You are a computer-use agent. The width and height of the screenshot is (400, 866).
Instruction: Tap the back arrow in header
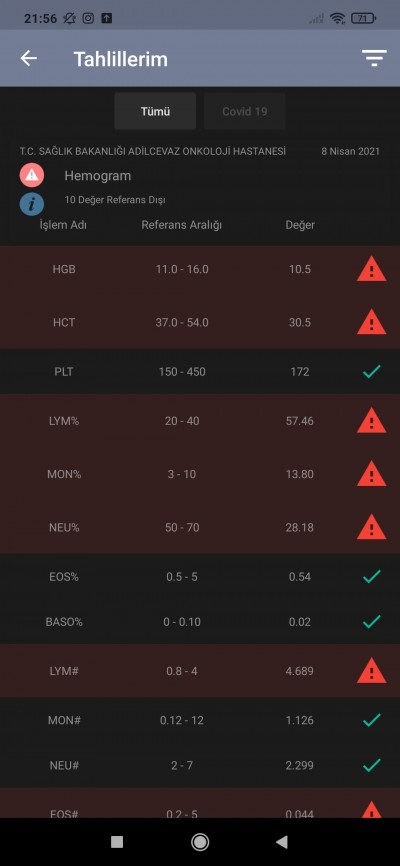tap(29, 59)
